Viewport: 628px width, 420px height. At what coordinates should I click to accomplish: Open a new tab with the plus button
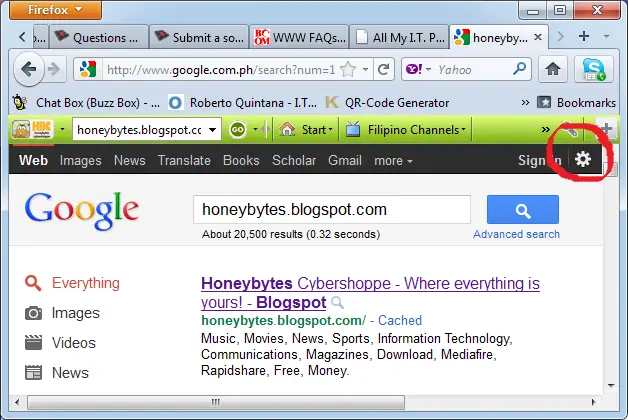(x=584, y=36)
